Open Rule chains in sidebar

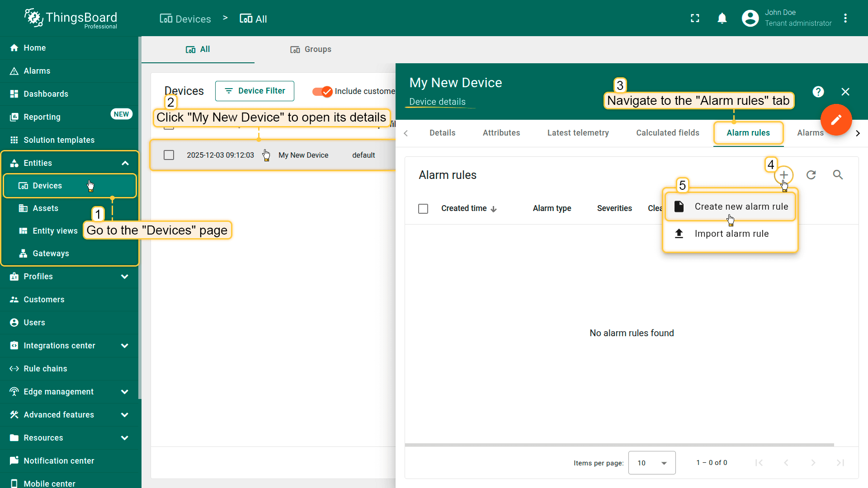click(45, 369)
